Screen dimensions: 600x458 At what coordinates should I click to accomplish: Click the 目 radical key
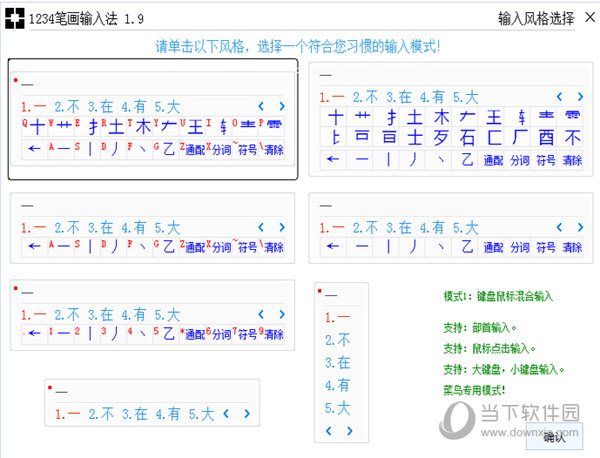[x=388, y=137]
